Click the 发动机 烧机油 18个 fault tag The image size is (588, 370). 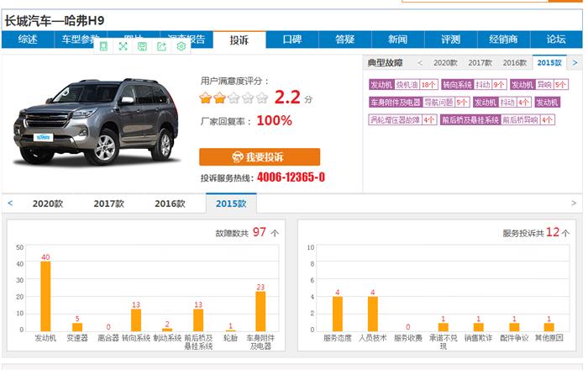pos(403,85)
